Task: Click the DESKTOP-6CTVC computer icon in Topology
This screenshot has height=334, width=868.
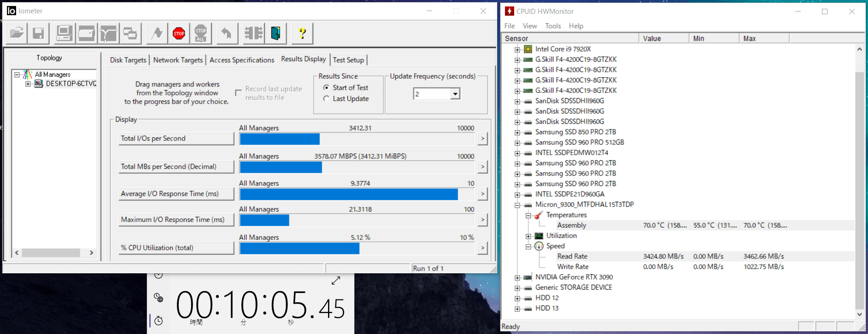Action: [x=39, y=83]
